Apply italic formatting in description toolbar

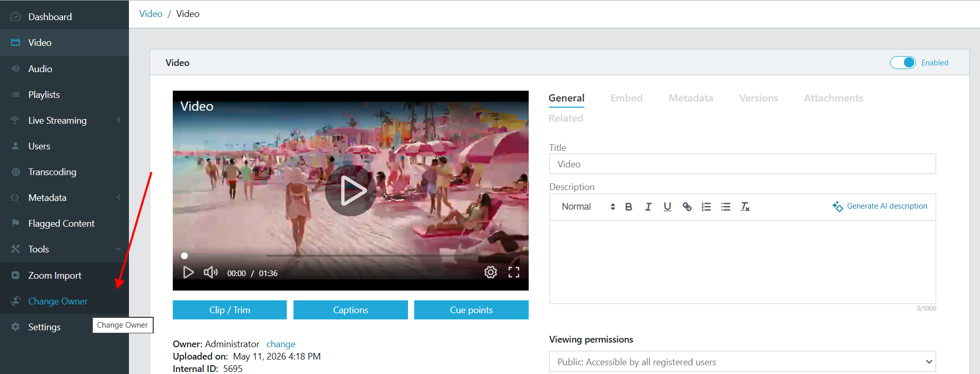pyautogui.click(x=648, y=207)
